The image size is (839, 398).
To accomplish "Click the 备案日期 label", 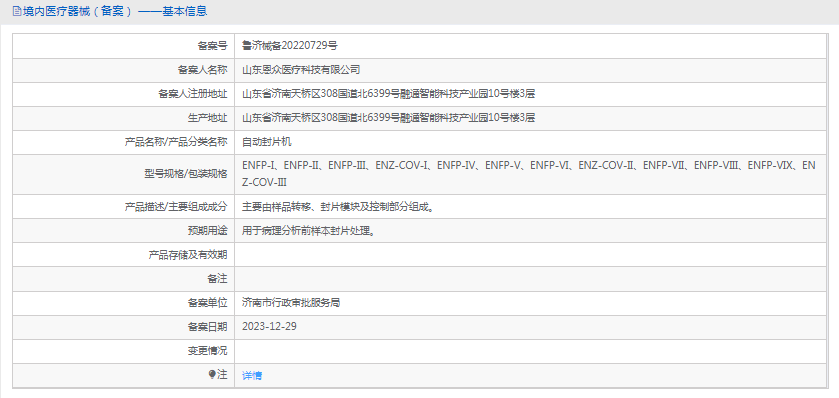I will coord(207,327).
